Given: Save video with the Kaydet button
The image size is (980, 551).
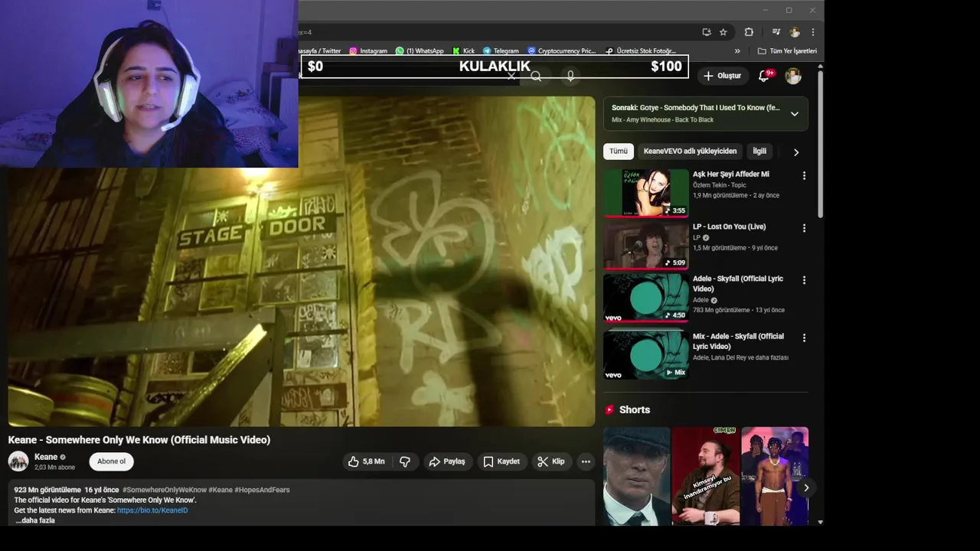Looking at the screenshot, I should [501, 461].
